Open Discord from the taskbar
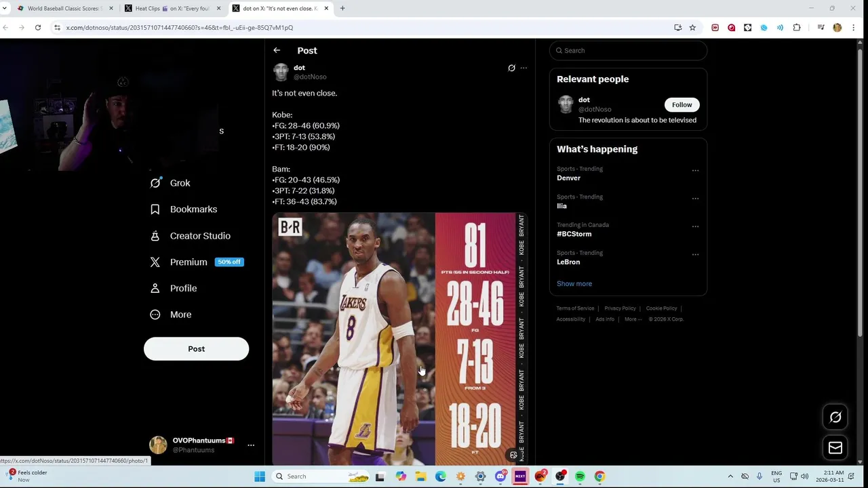 500,476
